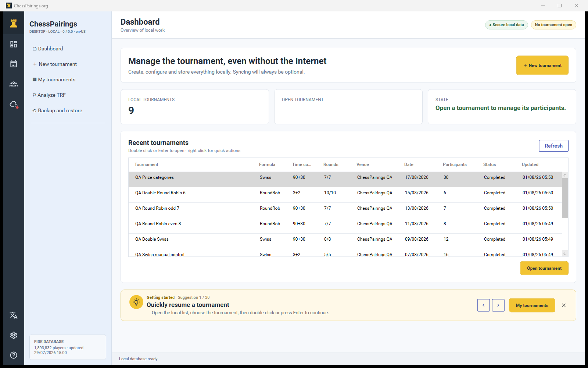Open the language translate icon
Screen dimensions: 588x368
pos(14,315)
